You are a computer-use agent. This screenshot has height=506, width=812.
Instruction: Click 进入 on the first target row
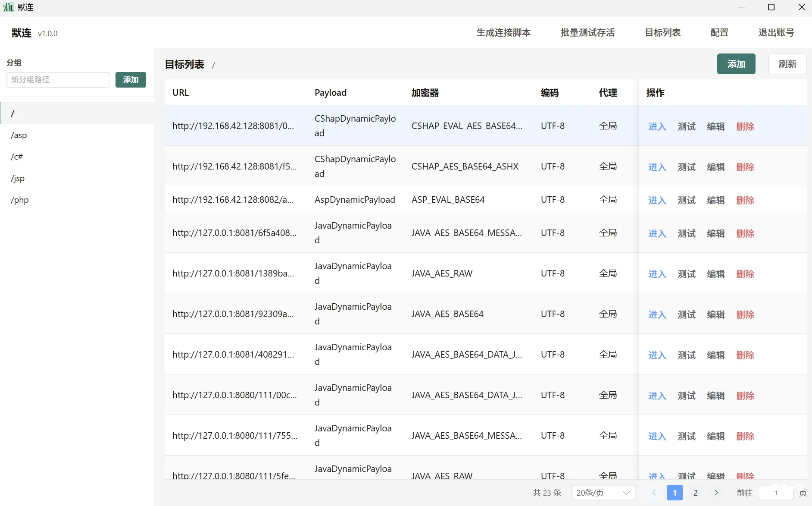(x=656, y=126)
